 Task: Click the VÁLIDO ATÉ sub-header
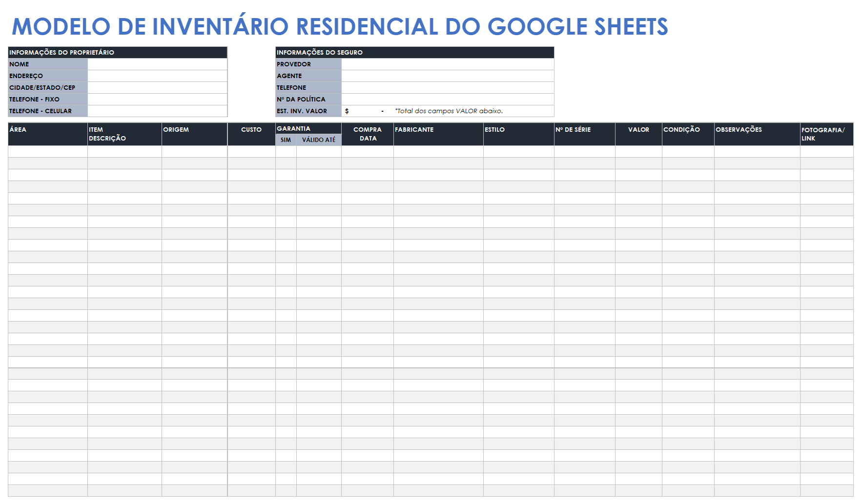[319, 140]
